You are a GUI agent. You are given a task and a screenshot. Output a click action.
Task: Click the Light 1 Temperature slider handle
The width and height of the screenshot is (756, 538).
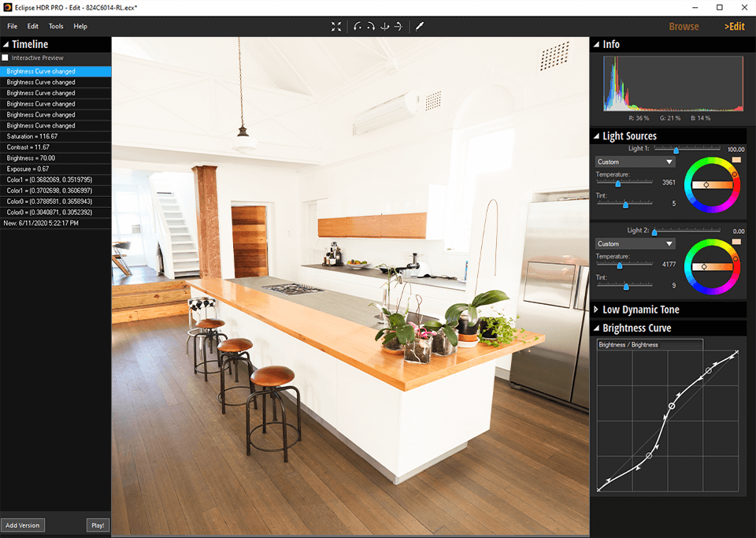(618, 183)
